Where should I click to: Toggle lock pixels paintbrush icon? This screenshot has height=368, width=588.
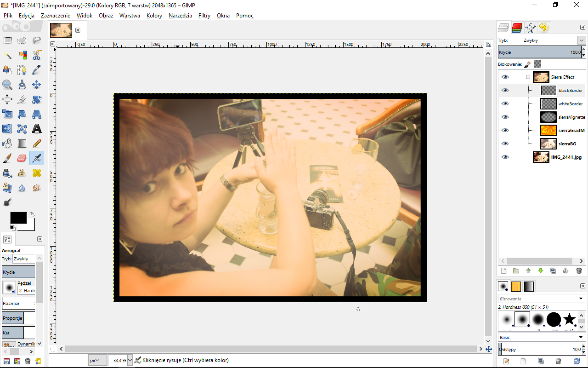pyautogui.click(x=527, y=64)
